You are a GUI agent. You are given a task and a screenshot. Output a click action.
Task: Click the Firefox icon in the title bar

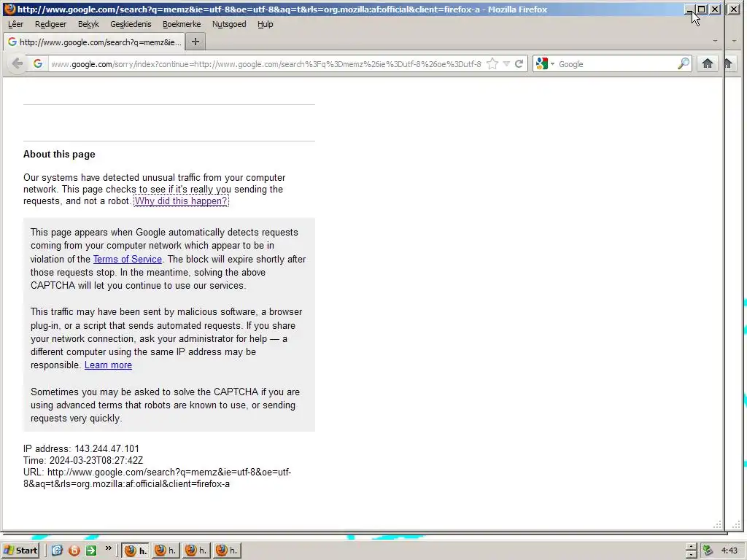[x=9, y=9]
